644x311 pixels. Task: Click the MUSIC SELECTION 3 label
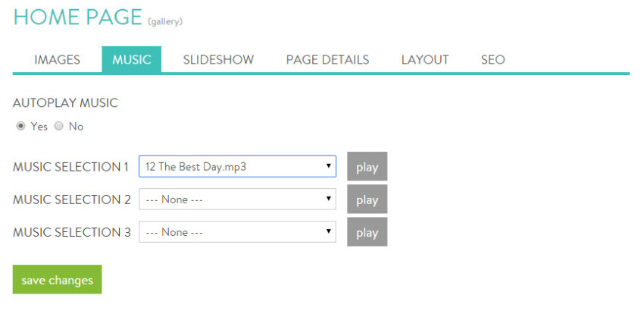(72, 232)
